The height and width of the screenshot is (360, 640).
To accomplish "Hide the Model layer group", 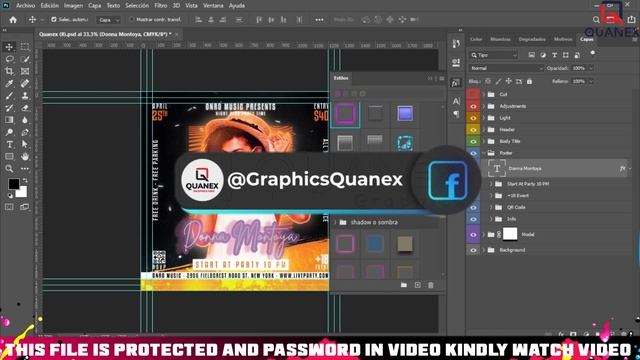I will (473, 235).
